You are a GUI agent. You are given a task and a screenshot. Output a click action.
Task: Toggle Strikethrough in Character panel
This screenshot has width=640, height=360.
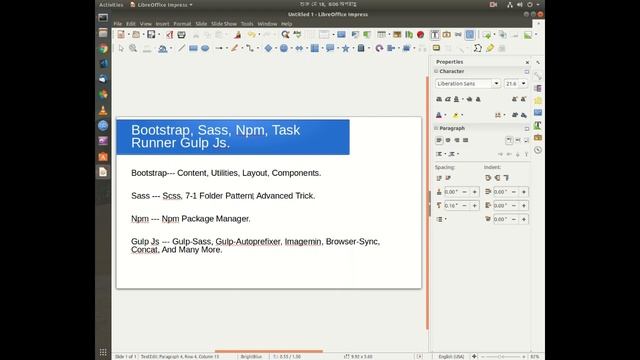click(469, 99)
